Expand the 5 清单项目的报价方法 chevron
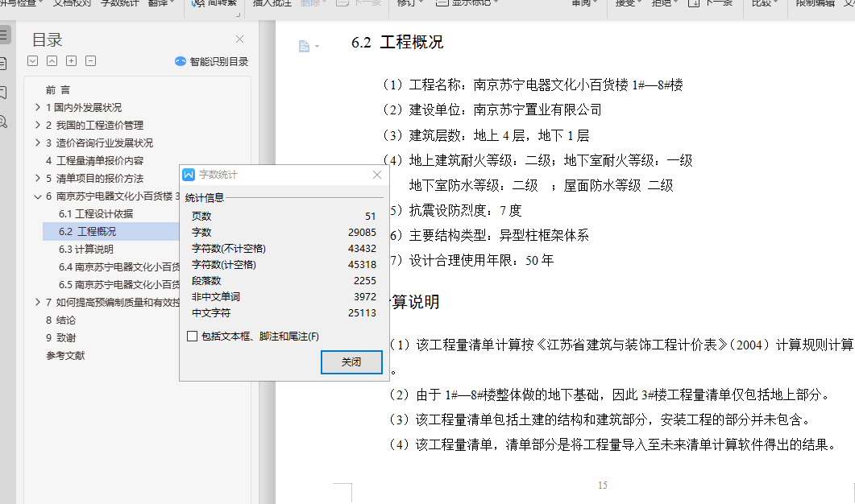The image size is (855, 504). [38, 178]
